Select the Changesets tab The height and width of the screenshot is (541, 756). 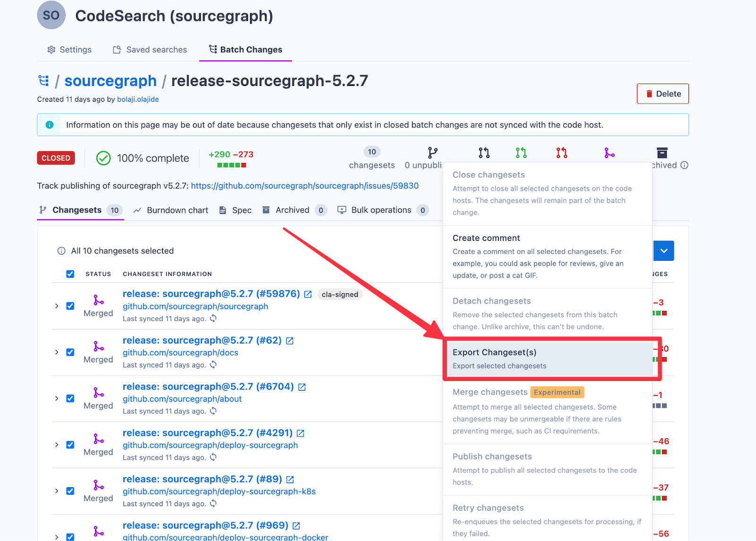[x=81, y=210]
